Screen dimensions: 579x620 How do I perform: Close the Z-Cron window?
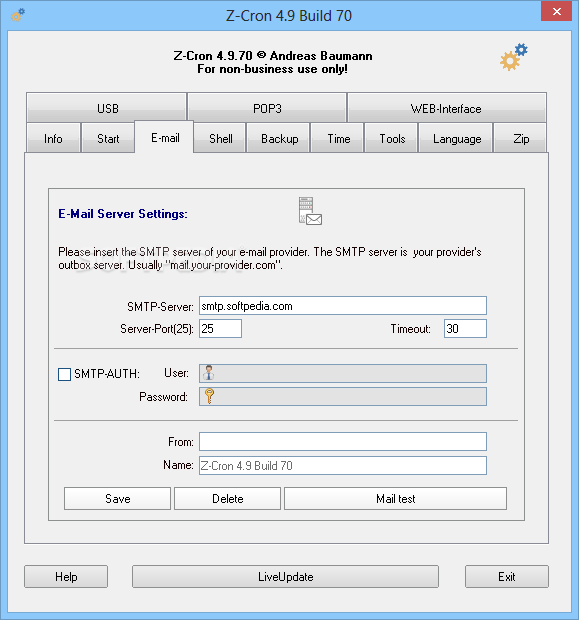point(556,11)
